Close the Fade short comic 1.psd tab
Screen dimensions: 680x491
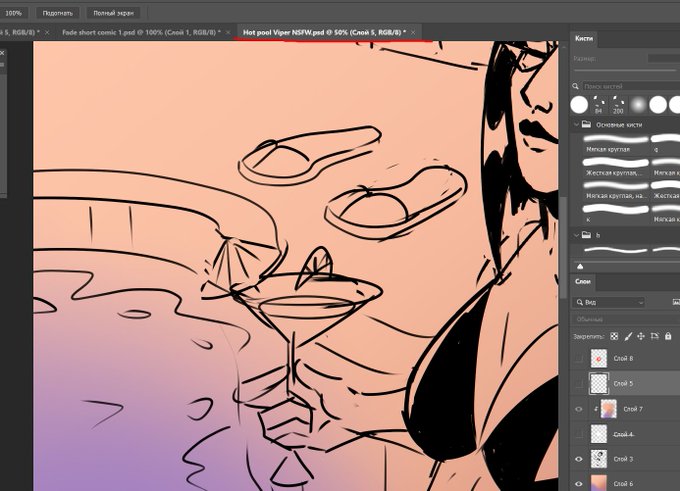pos(228,33)
